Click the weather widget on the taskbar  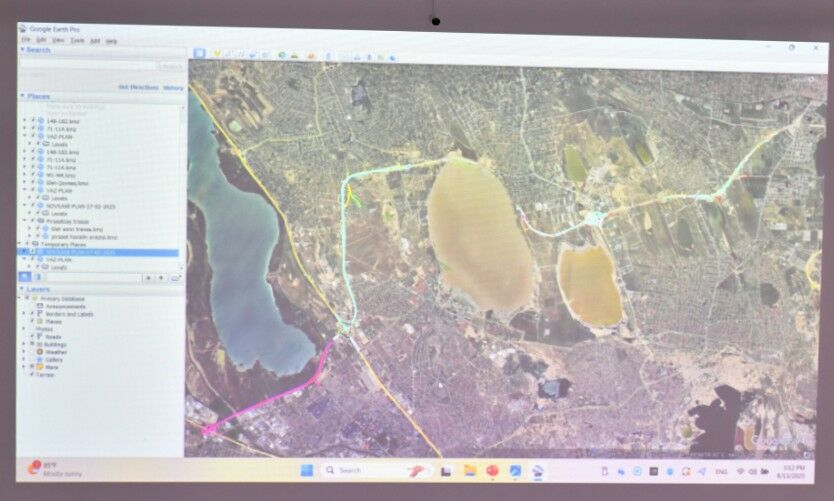point(45,468)
